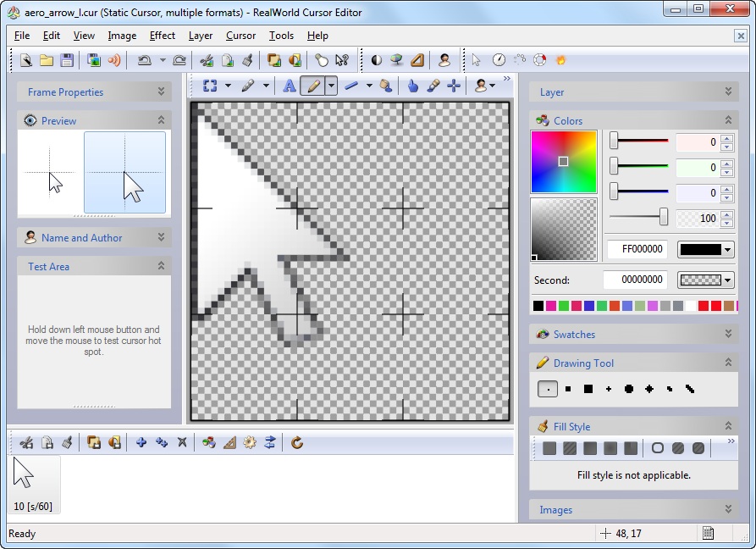Set the hot spot with the crosshair tool

[x=453, y=86]
